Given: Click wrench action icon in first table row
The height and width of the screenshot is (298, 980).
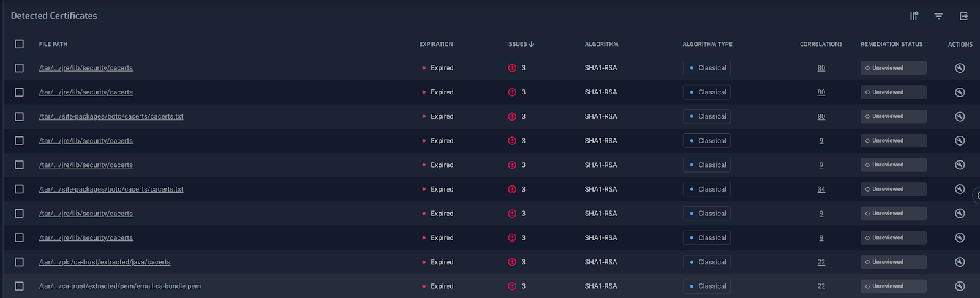Looking at the screenshot, I should coord(960,68).
